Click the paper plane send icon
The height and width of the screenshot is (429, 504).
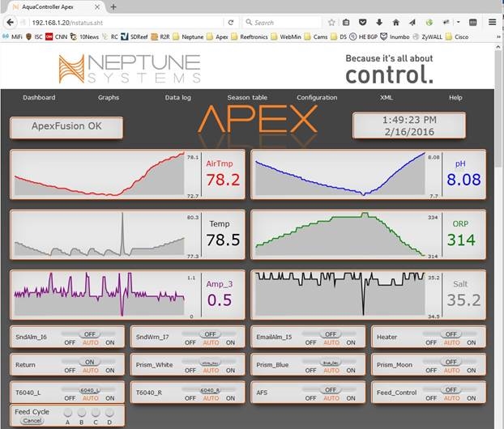412,23
